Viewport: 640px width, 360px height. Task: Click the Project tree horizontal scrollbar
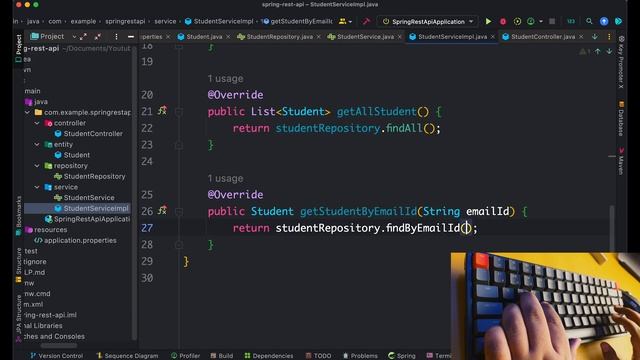point(58,346)
